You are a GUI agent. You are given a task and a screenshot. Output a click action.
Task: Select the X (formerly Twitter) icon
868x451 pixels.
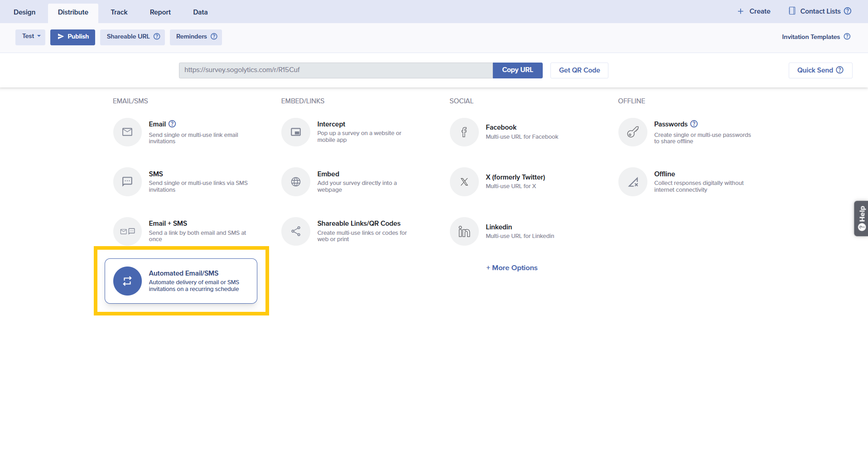tap(464, 182)
